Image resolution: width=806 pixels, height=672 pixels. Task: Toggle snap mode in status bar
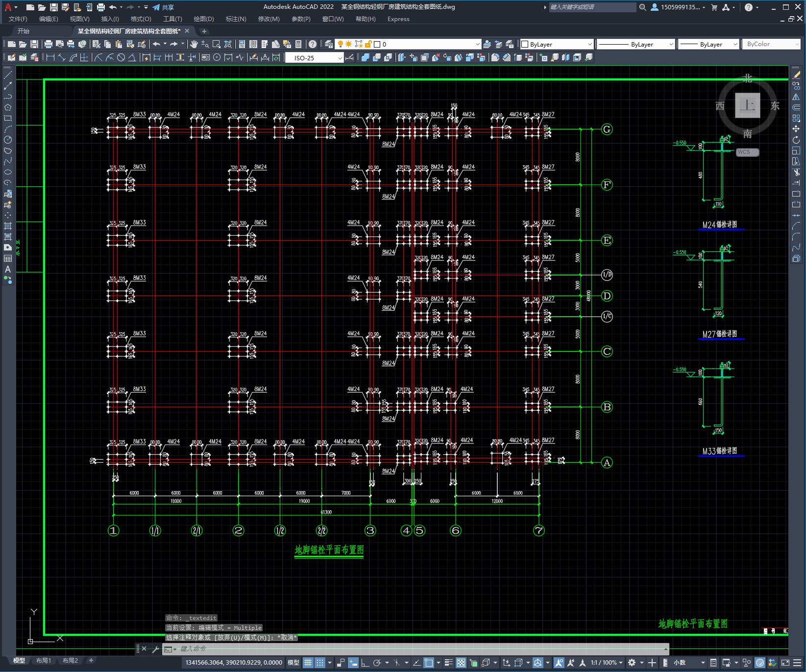tap(320, 663)
